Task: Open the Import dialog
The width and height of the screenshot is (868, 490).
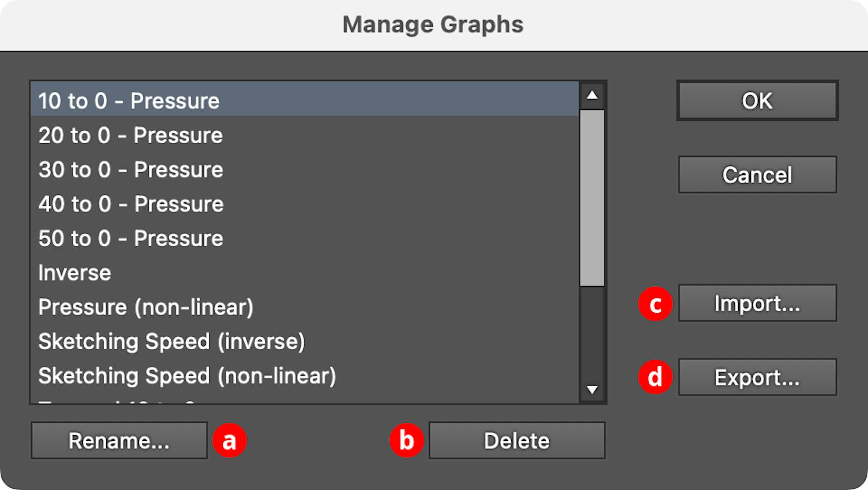Action: 757,303
